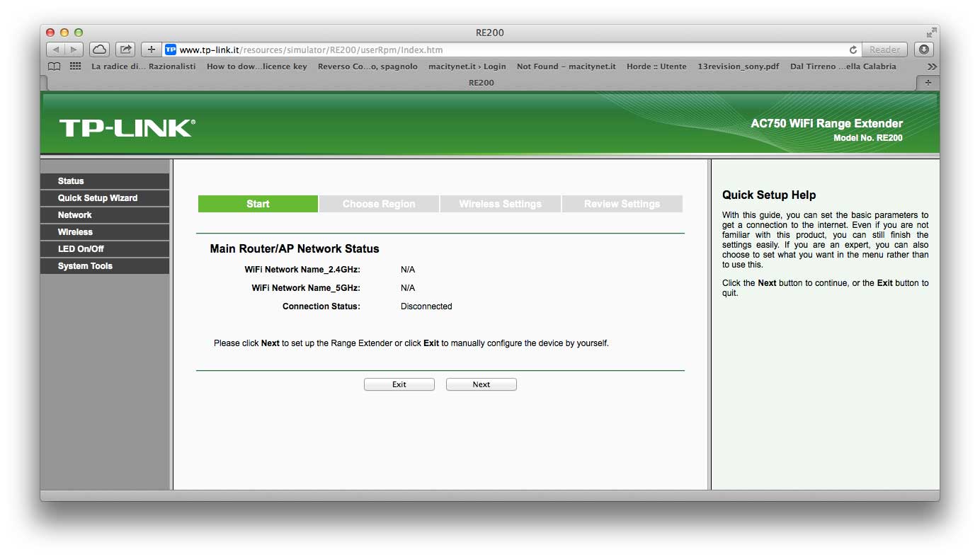The height and width of the screenshot is (557, 980).
Task: Open the LED On/Off sidebar item
Action: pos(105,249)
